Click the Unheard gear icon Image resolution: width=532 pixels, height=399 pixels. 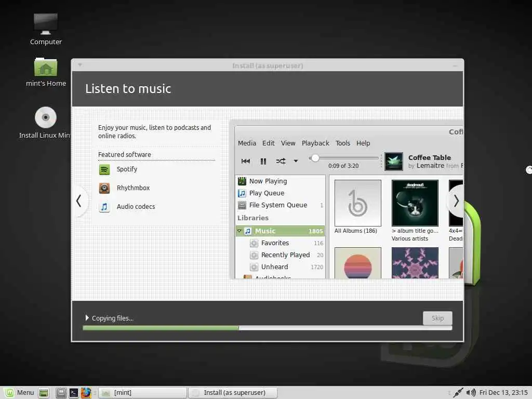point(254,267)
